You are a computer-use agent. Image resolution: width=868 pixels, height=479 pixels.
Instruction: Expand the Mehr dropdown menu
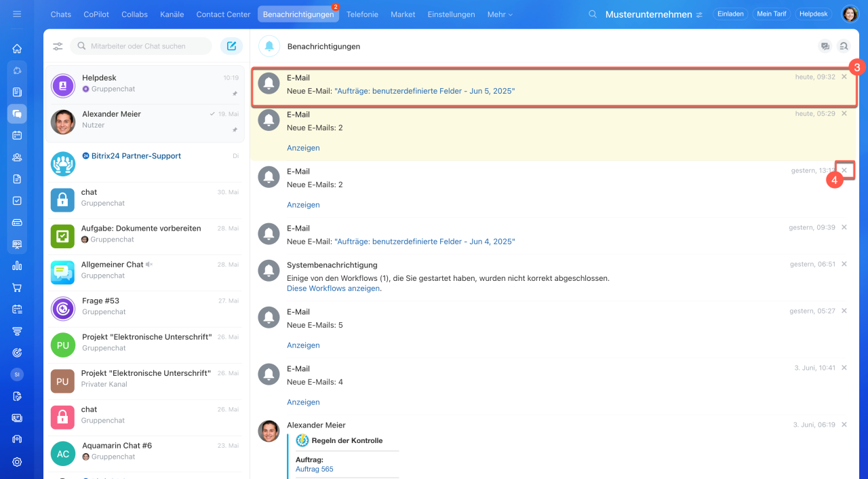[x=500, y=14]
